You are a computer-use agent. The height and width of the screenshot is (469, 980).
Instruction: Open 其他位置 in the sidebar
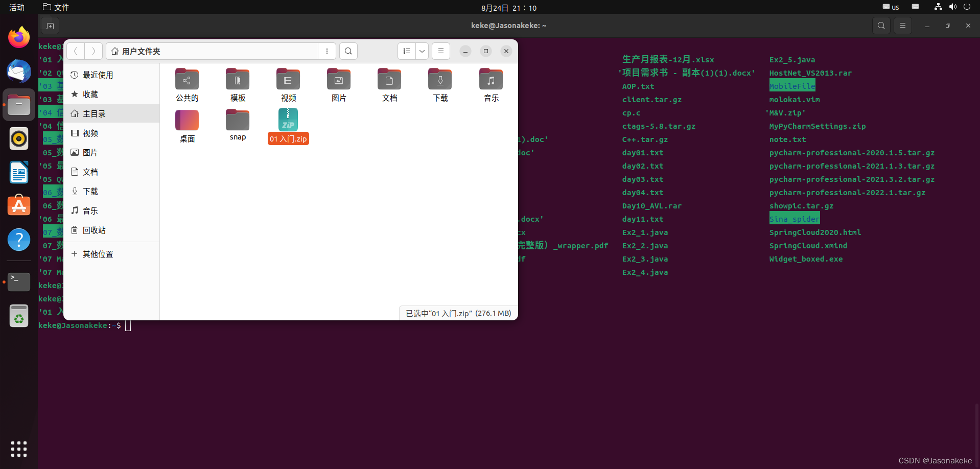111,254
